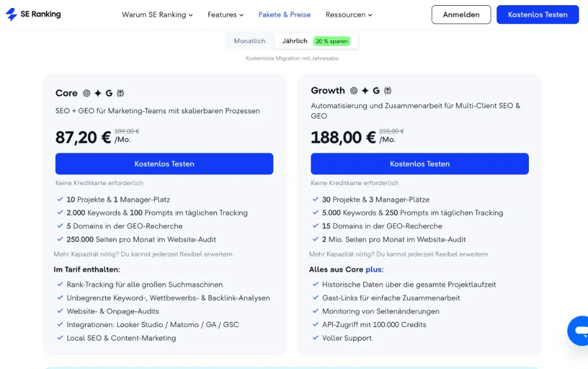Open the live chat widget bubble

pyautogui.click(x=579, y=330)
